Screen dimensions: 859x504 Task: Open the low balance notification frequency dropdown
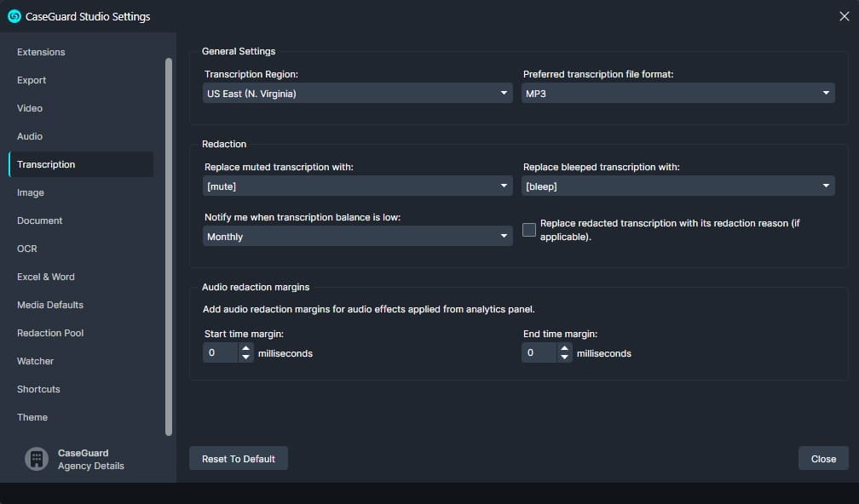[358, 237]
